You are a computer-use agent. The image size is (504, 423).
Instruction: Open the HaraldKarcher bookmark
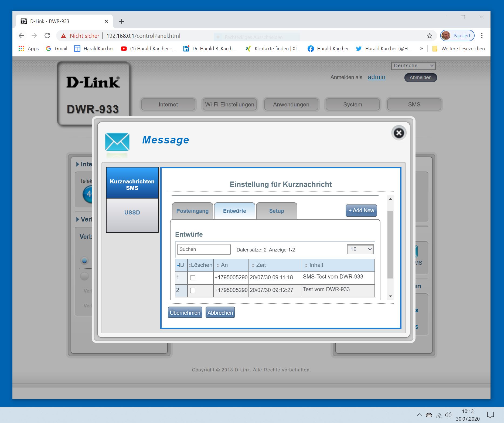coord(94,49)
